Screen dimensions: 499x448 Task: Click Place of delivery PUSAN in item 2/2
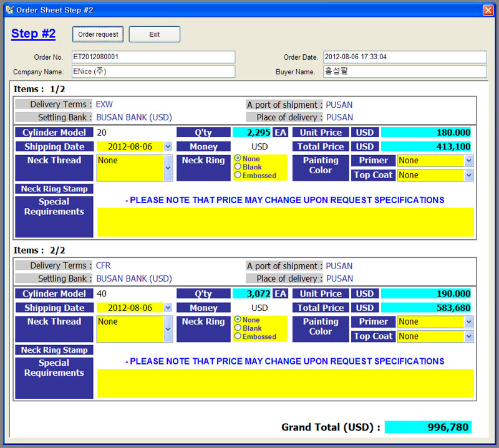point(339,279)
